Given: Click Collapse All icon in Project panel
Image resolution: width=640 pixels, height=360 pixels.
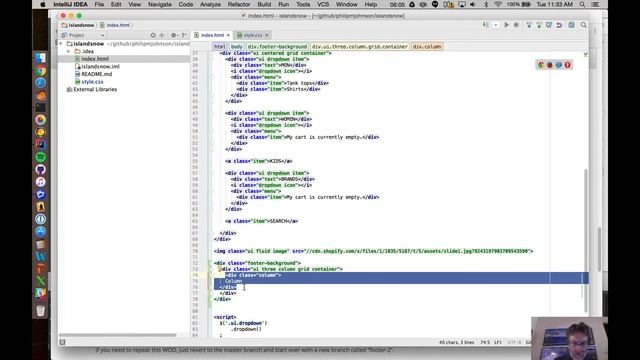Looking at the screenshot, I should point(162,35).
